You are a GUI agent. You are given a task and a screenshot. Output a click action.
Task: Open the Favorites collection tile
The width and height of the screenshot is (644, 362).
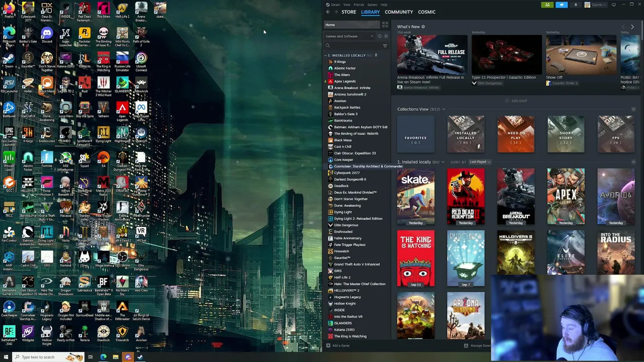[416, 134]
